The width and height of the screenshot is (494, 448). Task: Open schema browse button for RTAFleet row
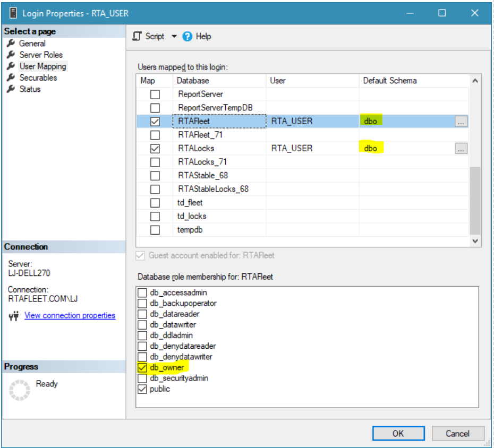tap(461, 122)
